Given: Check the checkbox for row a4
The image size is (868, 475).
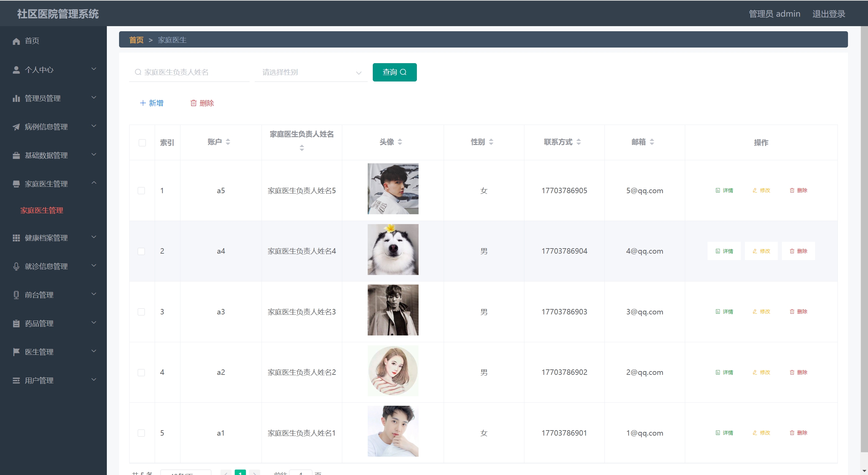Looking at the screenshot, I should tap(141, 251).
